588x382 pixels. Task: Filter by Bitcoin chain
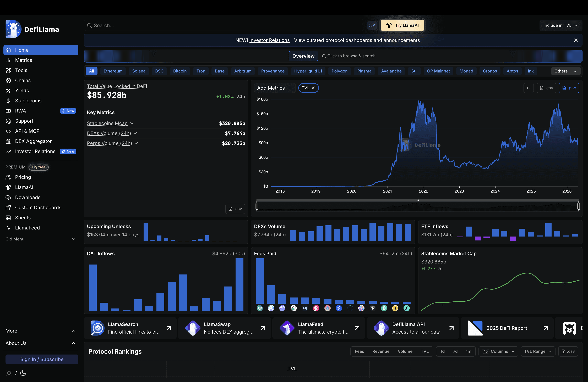[180, 71]
